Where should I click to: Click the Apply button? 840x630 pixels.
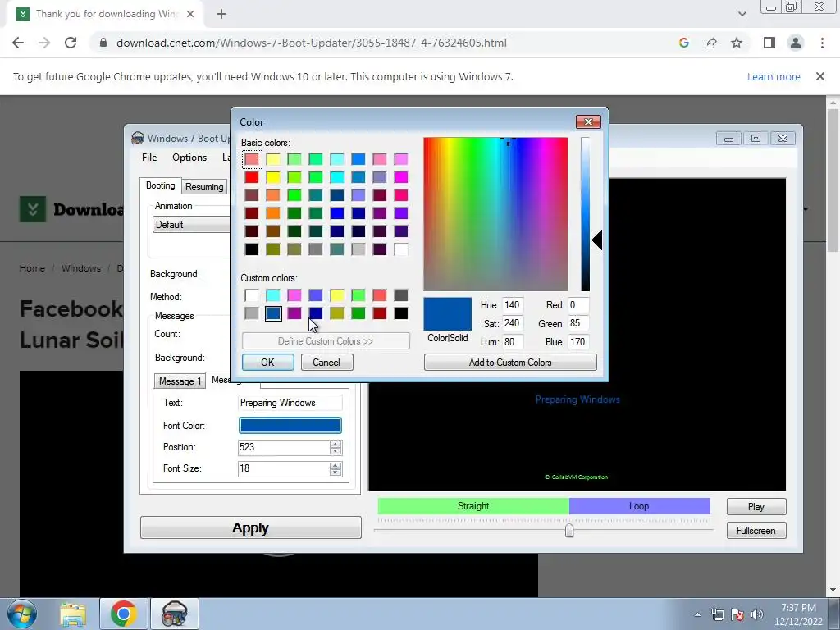(251, 527)
